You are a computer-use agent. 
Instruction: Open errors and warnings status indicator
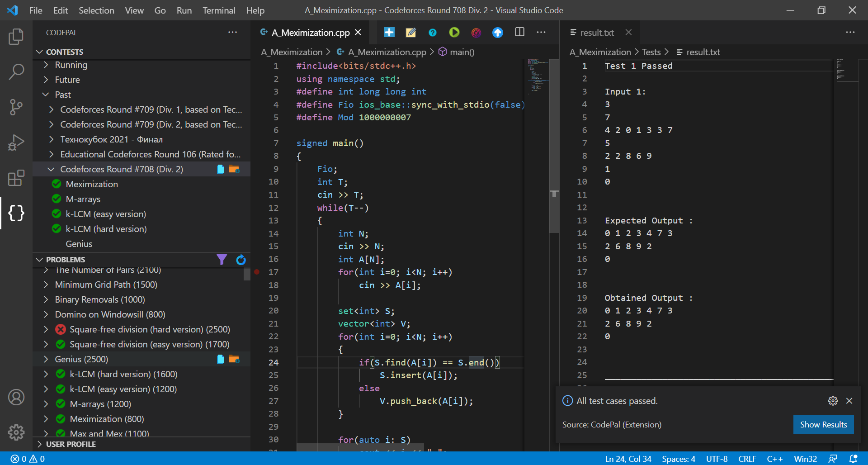tap(28, 459)
